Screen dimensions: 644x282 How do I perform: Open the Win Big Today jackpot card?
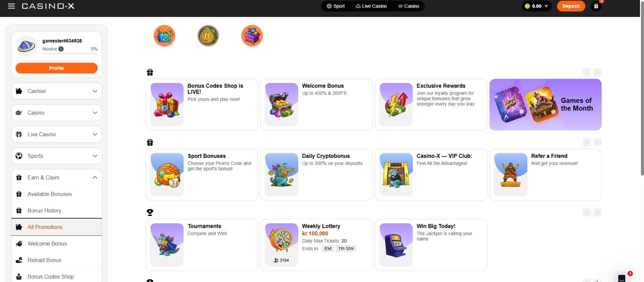coord(431,245)
